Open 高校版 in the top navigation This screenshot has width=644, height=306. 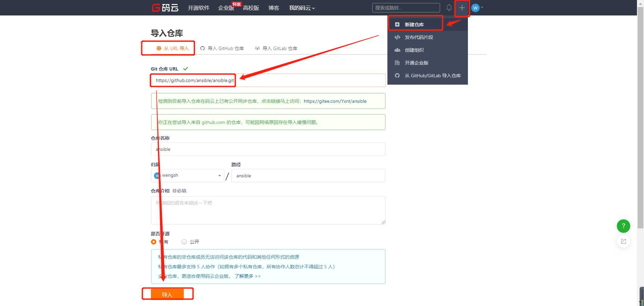point(251,8)
